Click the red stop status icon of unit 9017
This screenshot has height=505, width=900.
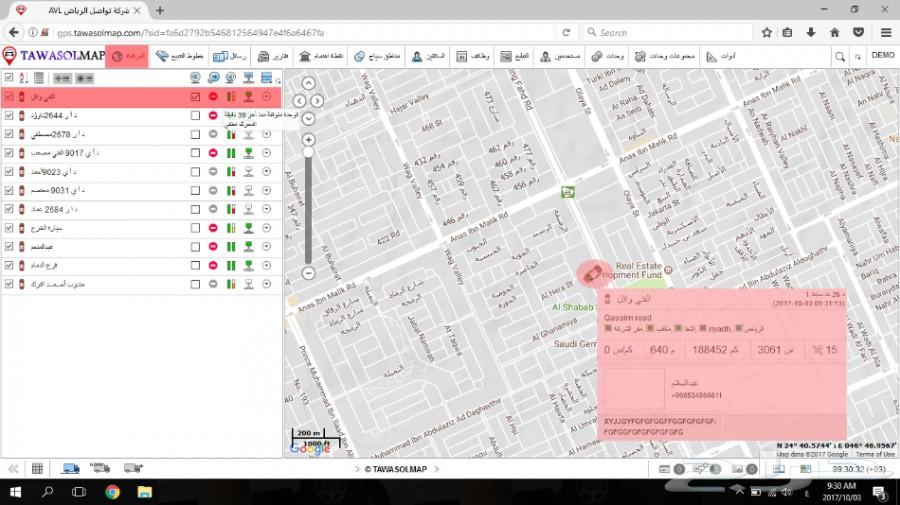tap(213, 153)
